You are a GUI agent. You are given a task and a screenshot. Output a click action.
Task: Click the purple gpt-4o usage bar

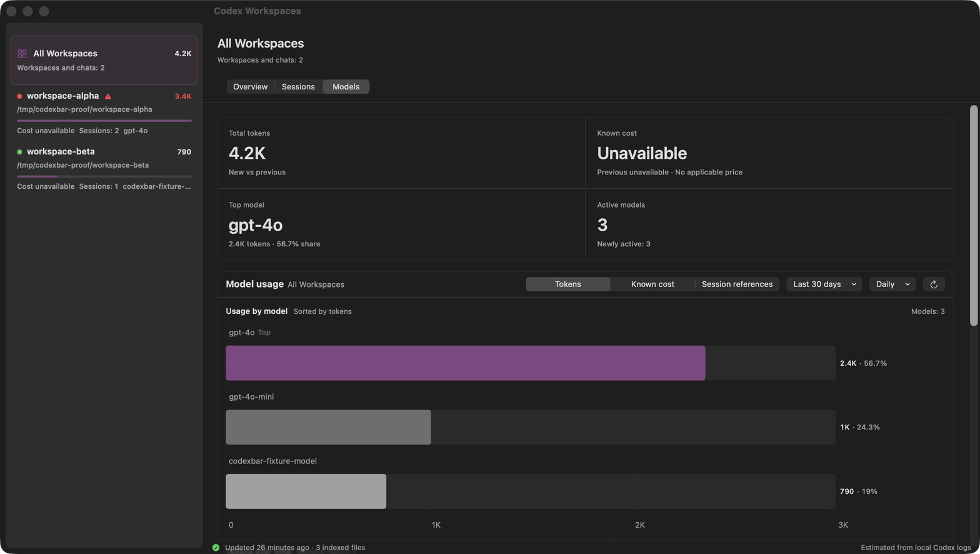[x=465, y=363]
